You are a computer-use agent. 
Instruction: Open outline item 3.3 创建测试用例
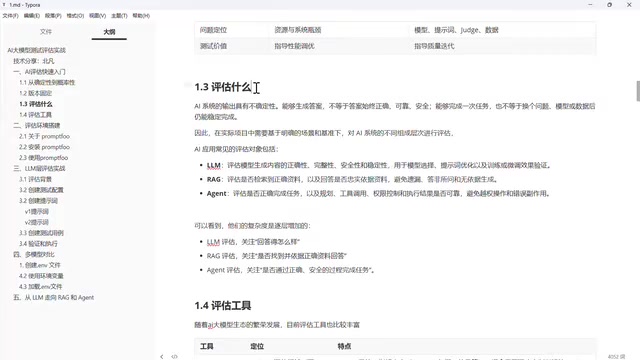(41, 233)
